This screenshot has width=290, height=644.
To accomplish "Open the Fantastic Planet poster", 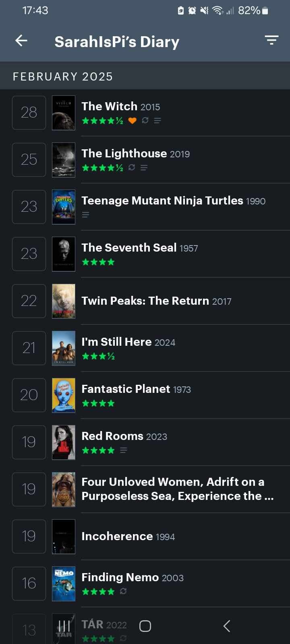I will [x=64, y=395].
